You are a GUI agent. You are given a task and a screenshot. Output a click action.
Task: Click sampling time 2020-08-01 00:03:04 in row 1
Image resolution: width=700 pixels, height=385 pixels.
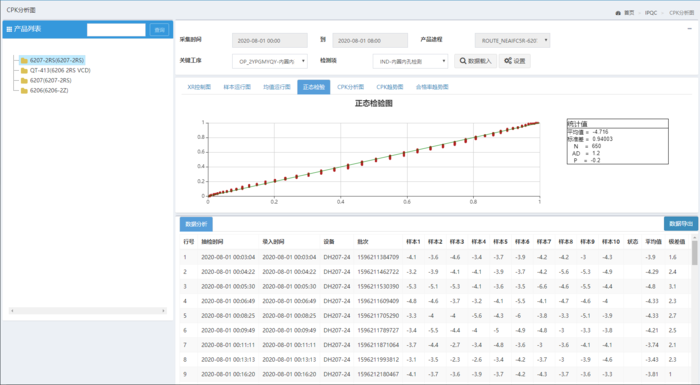pyautogui.click(x=228, y=257)
